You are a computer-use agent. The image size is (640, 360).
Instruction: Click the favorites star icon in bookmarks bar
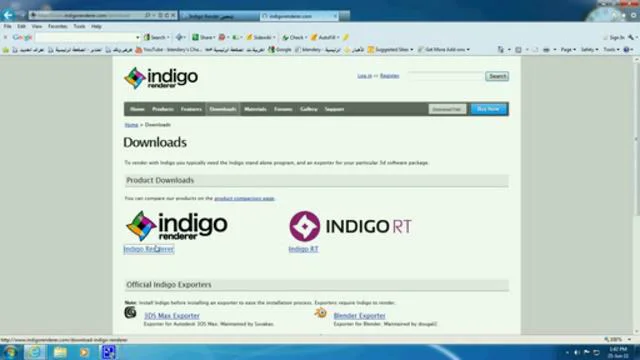pos(6,50)
